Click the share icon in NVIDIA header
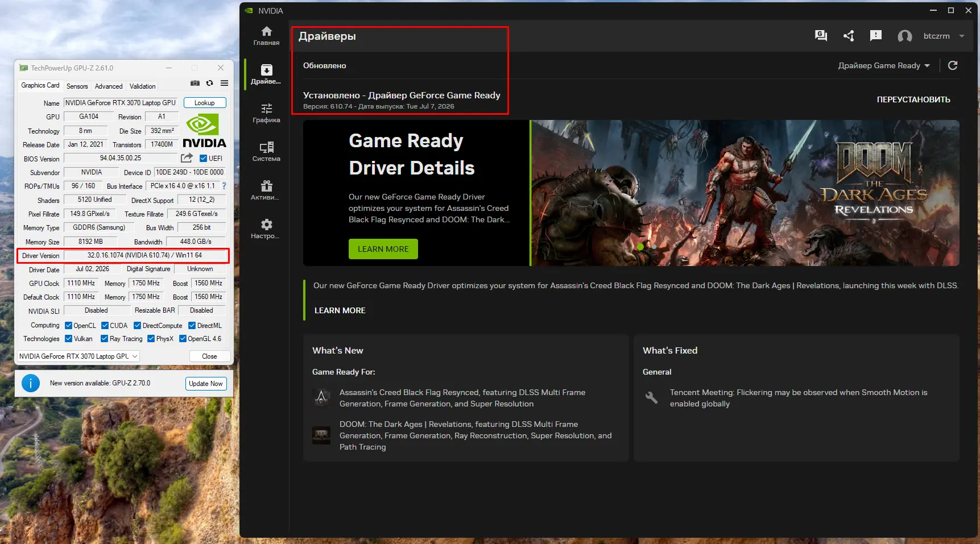The image size is (980, 544). 849,36
